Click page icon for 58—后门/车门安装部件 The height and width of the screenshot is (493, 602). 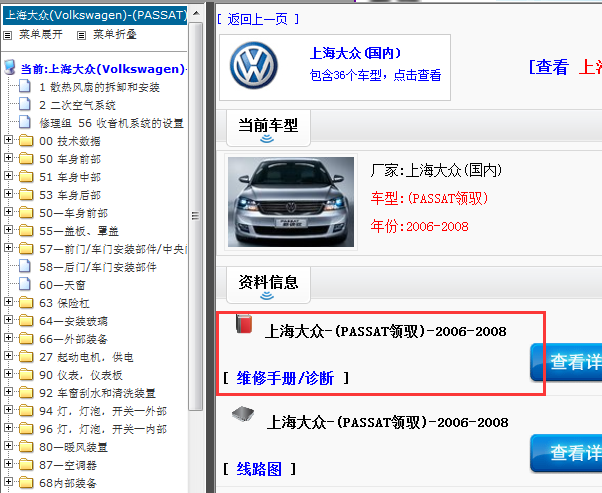pyautogui.click(x=25, y=266)
